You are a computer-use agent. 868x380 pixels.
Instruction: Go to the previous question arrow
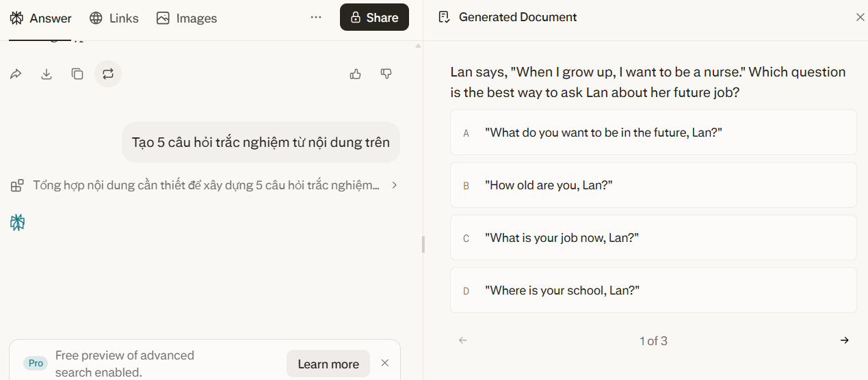coord(463,340)
